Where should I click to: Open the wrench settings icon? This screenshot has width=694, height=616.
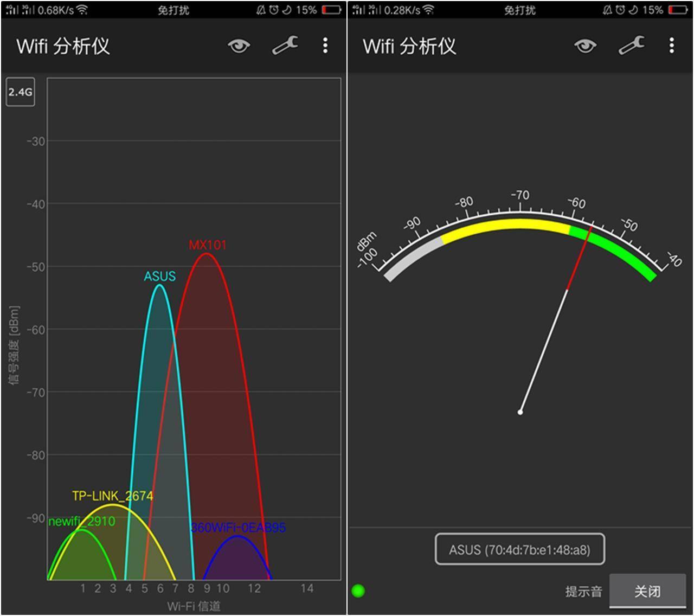point(284,46)
